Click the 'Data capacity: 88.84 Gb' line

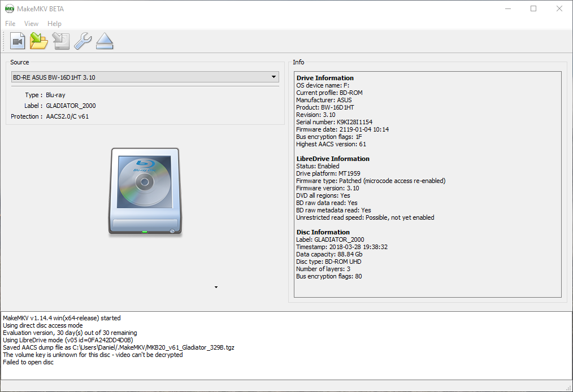[x=329, y=254]
